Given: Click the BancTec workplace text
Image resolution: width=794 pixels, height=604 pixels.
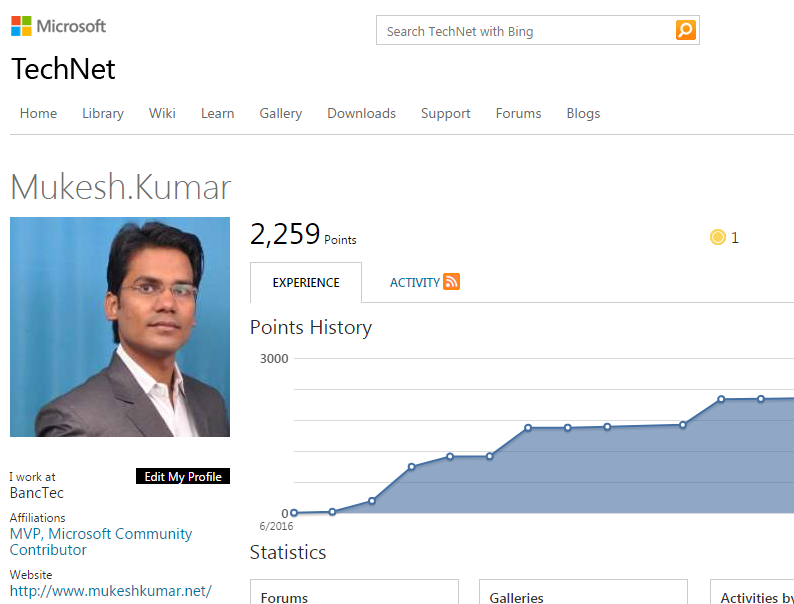Looking at the screenshot, I should [37, 493].
